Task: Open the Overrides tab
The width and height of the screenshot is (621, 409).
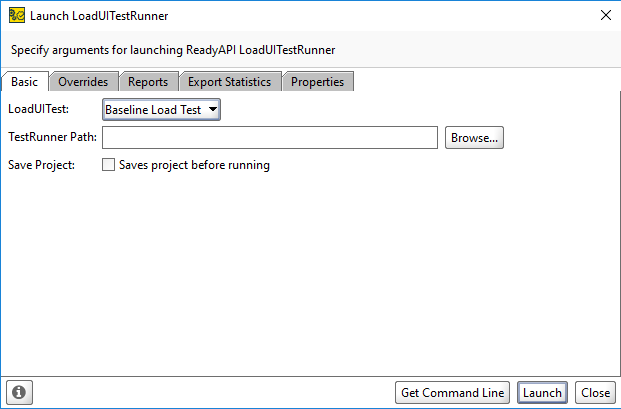Action: pos(83,82)
